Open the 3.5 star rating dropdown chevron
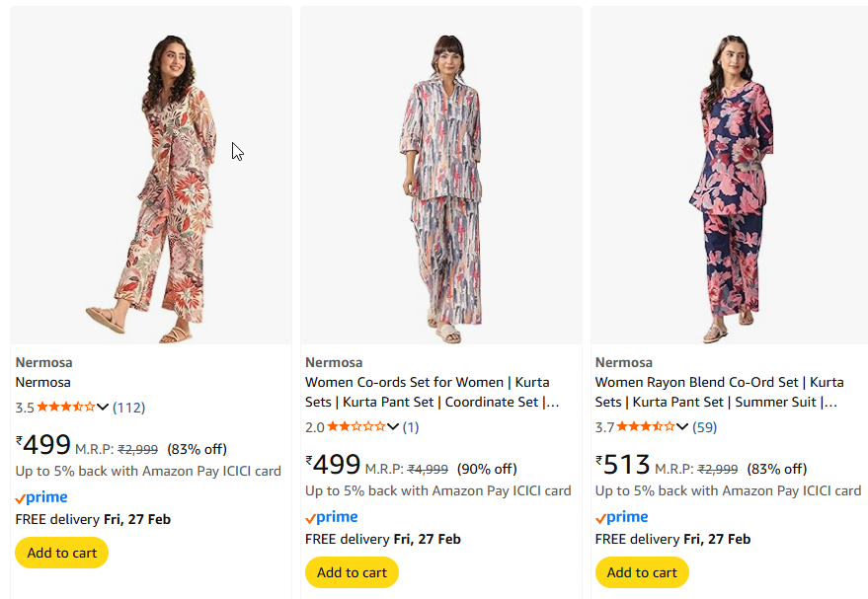The width and height of the screenshot is (868, 599). pos(103,407)
